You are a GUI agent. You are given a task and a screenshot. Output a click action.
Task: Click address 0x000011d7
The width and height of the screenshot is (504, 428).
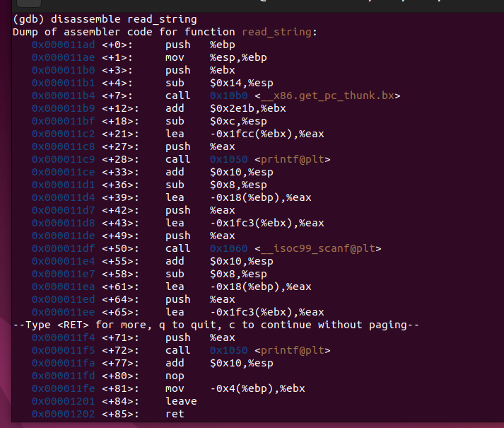[64, 210]
